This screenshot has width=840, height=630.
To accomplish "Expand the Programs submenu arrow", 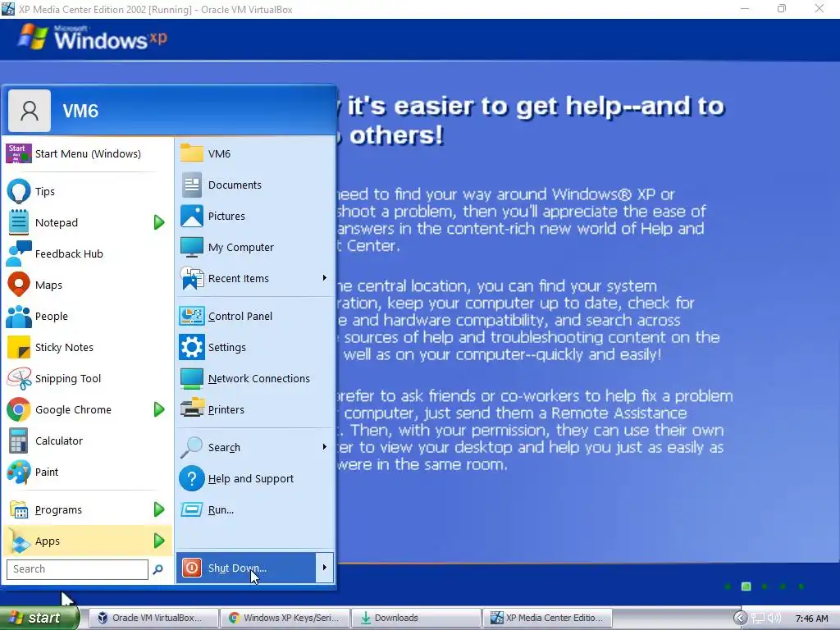I will pos(159,509).
